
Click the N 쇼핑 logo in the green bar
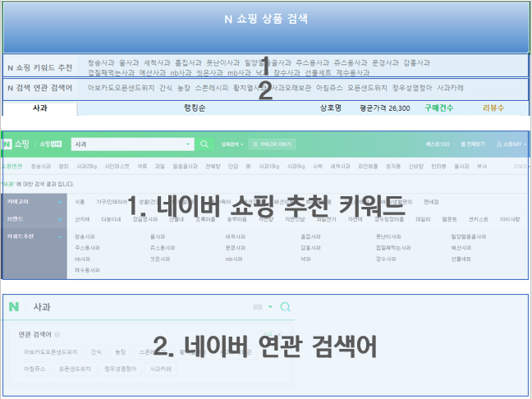point(16,144)
